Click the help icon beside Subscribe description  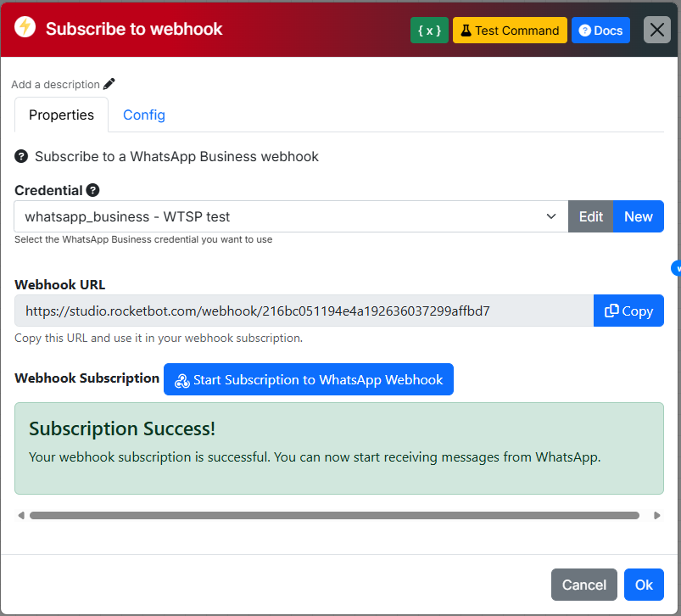point(21,156)
